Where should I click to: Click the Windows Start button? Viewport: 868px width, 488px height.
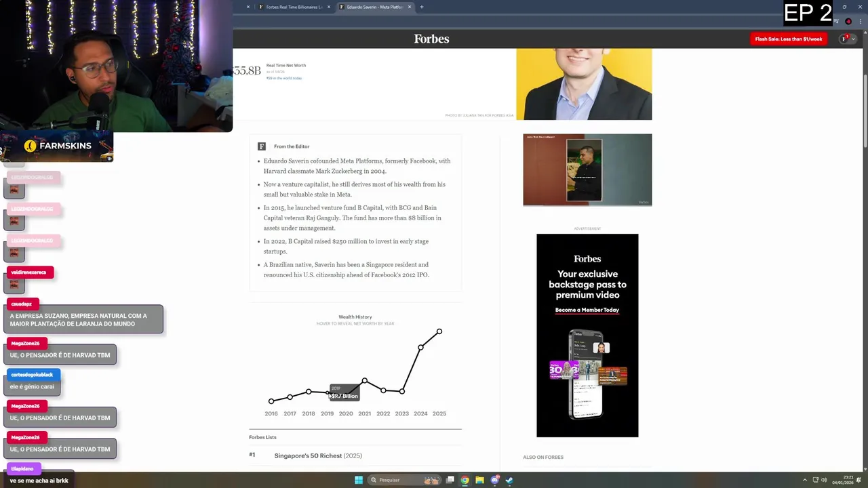359,480
